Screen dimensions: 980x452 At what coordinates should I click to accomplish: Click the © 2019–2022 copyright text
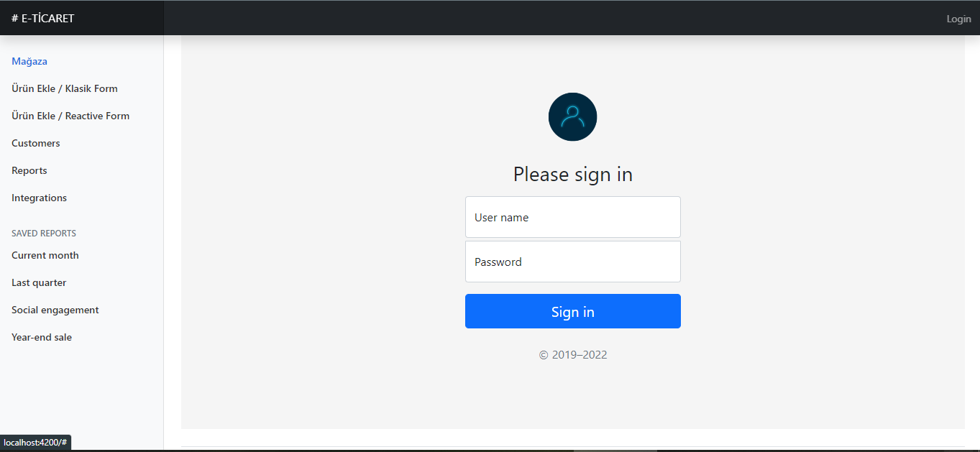572,355
